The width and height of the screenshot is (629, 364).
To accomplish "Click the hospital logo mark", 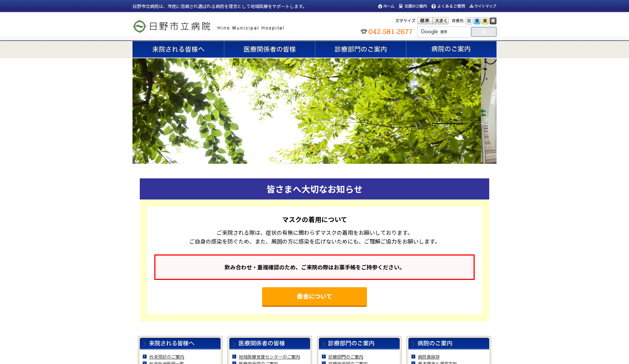I will (x=139, y=26).
